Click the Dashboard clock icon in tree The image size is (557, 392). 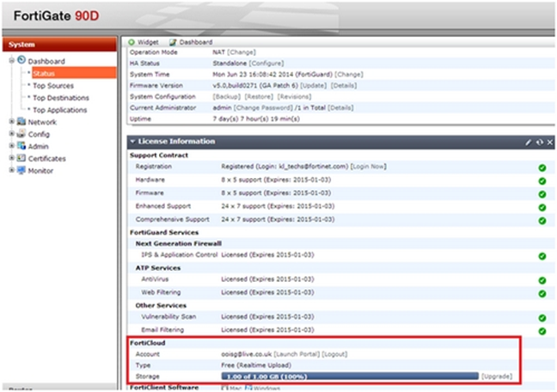tap(21, 60)
